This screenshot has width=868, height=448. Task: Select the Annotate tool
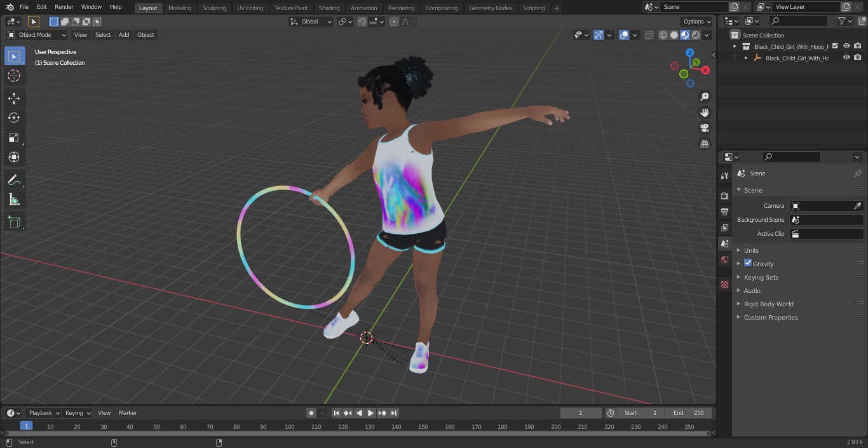[x=14, y=180]
